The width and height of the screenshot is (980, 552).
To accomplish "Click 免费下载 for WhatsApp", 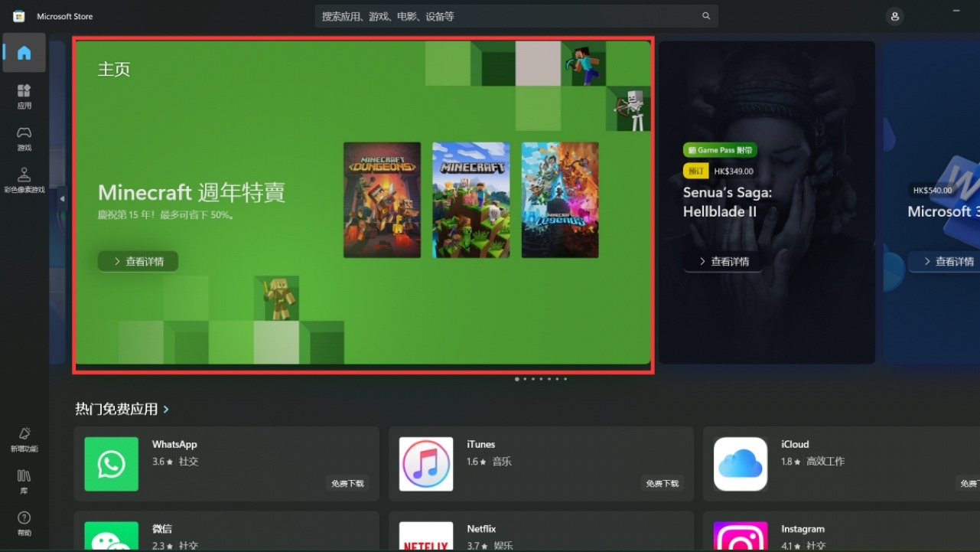I will pos(347,483).
